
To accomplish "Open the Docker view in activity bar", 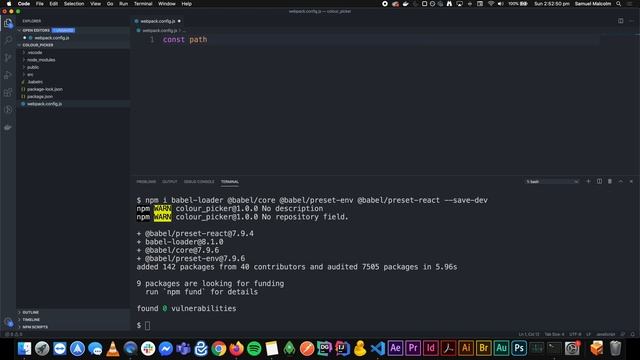I will click(x=8, y=127).
